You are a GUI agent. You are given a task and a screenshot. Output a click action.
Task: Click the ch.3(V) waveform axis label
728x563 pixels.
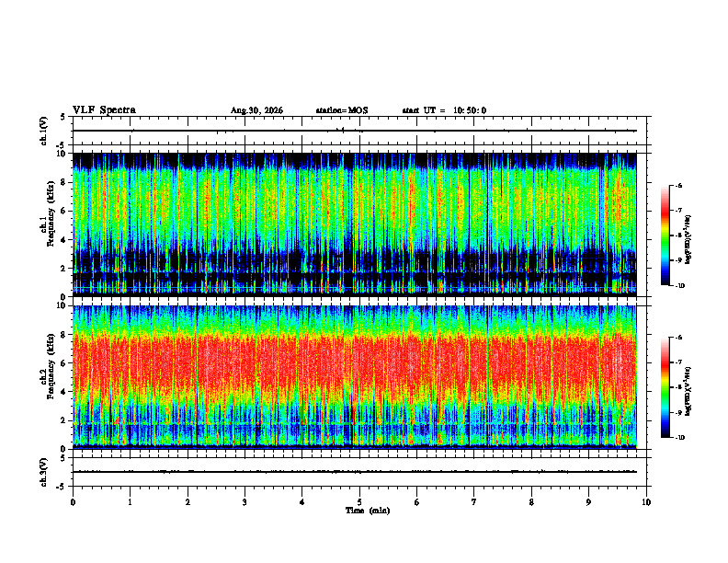point(44,472)
